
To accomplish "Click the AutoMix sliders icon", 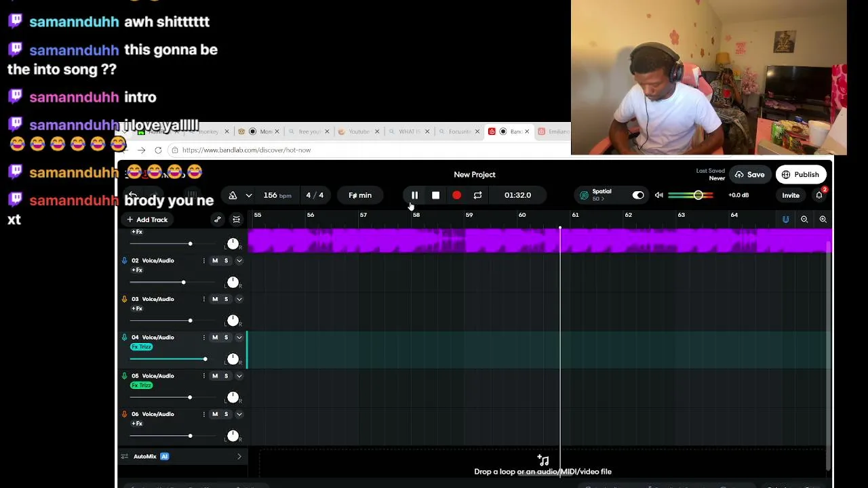I will pyautogui.click(x=124, y=457).
